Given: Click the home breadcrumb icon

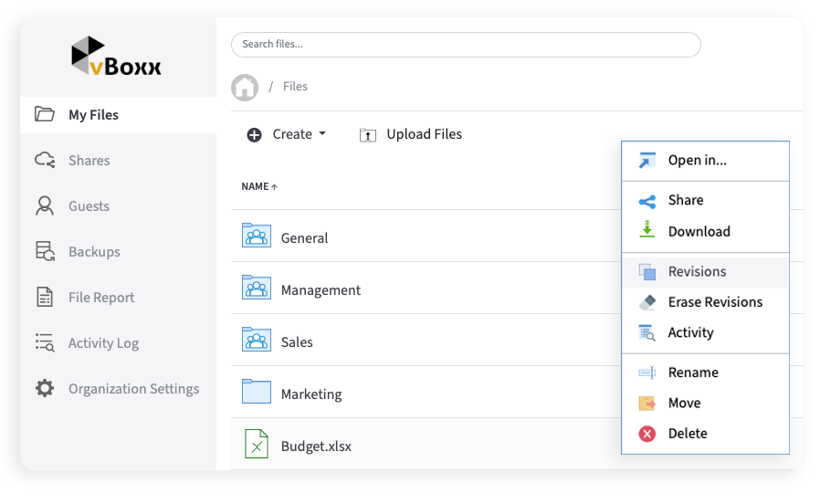Looking at the screenshot, I should point(245,87).
